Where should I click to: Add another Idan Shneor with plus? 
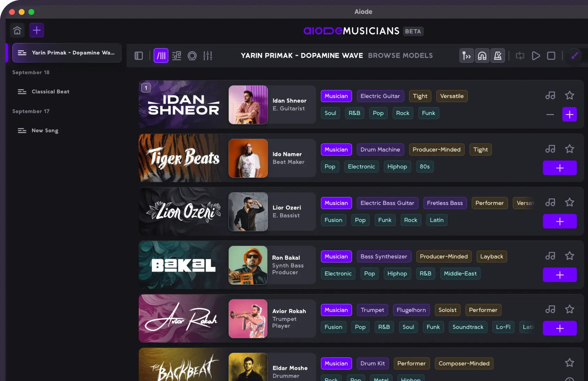coord(570,114)
